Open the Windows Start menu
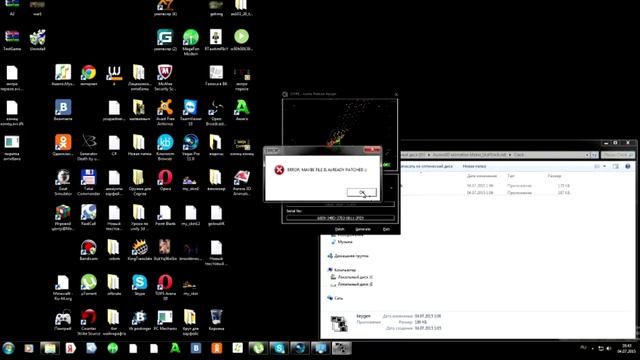 8,348
